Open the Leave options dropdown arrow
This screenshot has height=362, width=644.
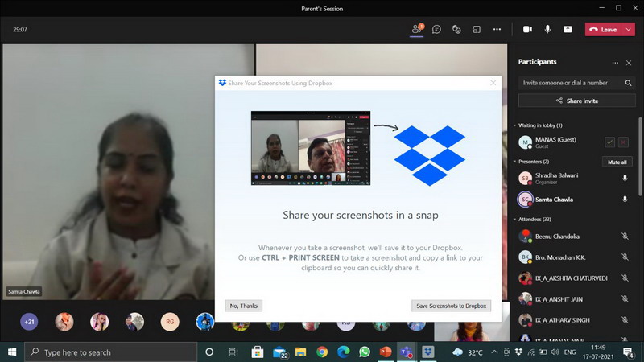point(629,30)
